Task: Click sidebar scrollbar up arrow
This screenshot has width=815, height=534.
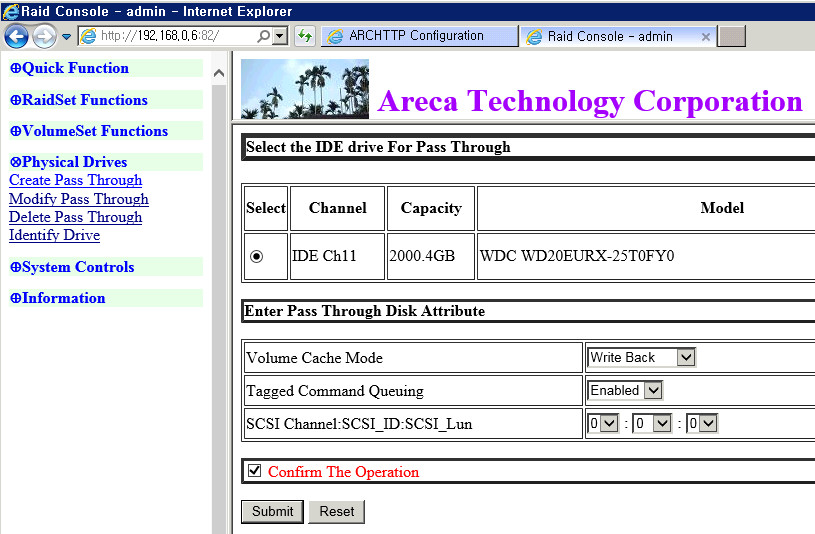Action: (219, 73)
